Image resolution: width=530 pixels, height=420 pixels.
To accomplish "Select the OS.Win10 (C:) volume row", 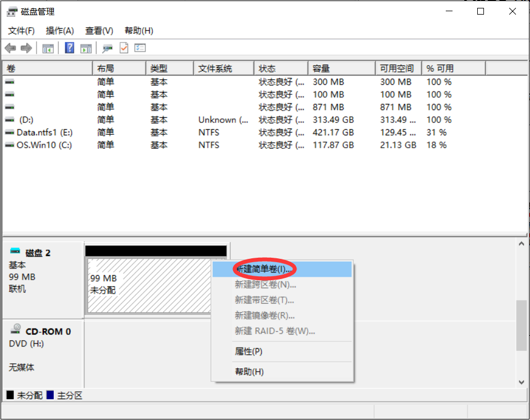I will 44,145.
